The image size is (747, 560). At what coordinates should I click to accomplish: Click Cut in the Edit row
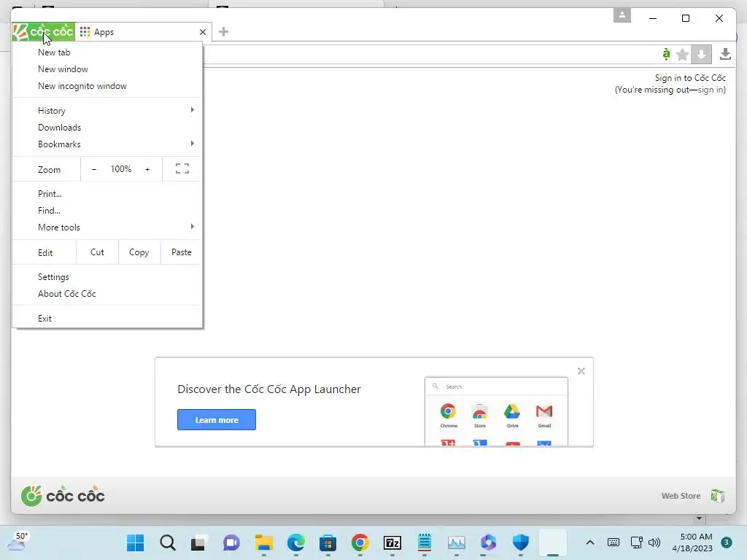(97, 252)
